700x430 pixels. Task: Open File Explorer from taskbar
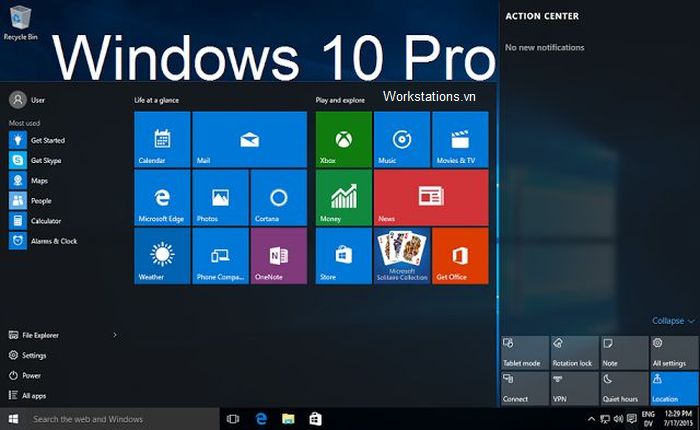[288, 419]
